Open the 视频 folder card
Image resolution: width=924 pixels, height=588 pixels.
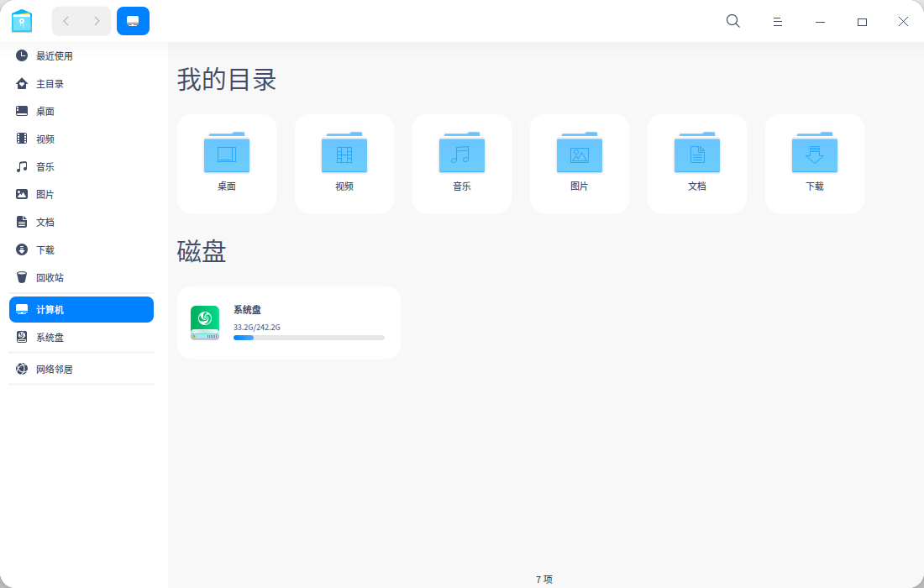(344, 164)
